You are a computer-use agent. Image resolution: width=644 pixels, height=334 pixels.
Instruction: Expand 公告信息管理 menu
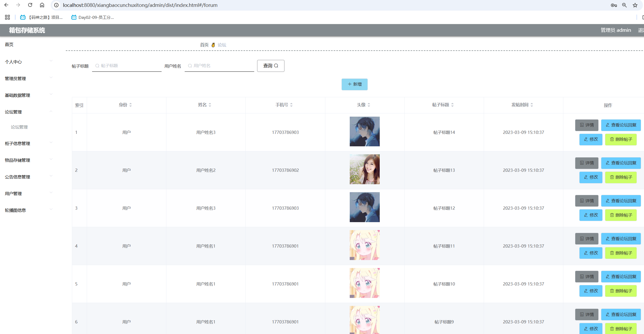(x=29, y=177)
